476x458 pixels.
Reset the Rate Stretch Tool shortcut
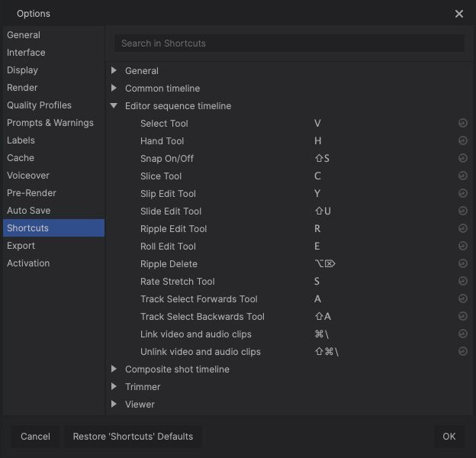click(x=462, y=282)
